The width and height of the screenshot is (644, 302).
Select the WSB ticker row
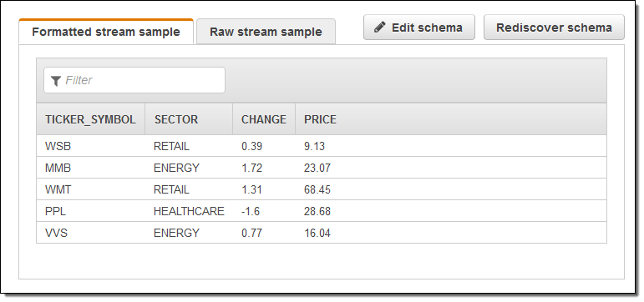click(x=322, y=146)
